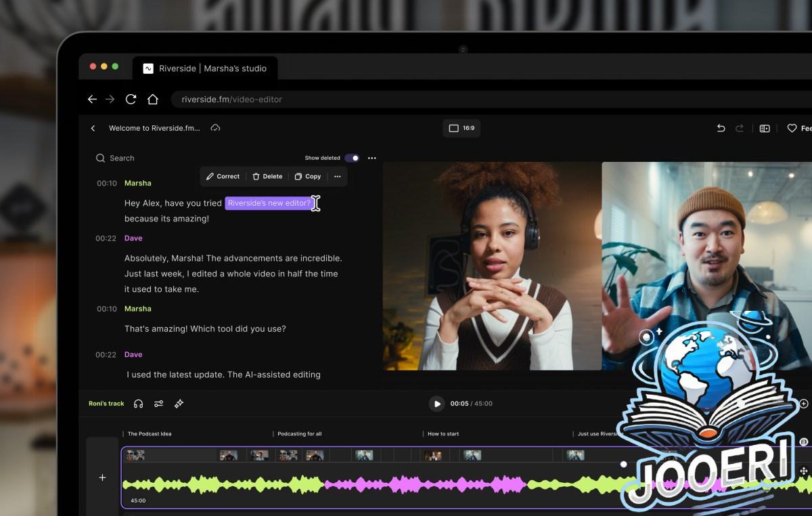The image size is (812, 516).
Task: Jump to How to start chapter marker
Action: (443, 433)
